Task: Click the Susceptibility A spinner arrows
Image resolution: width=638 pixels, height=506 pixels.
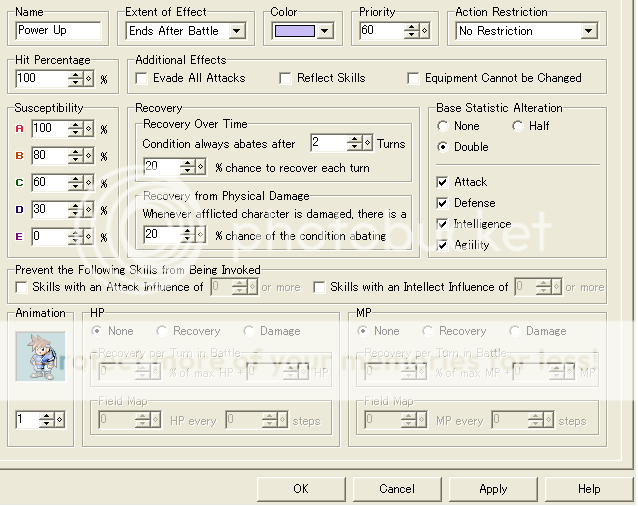Action: coord(76,128)
